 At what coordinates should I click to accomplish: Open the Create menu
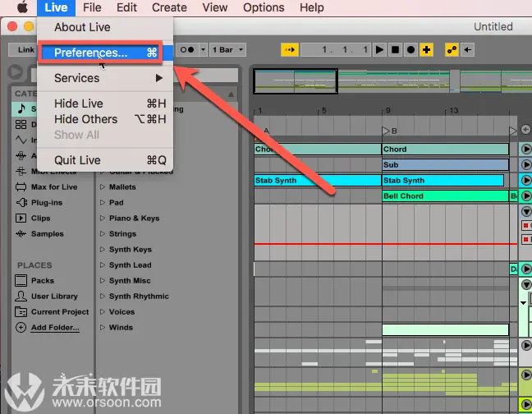(169, 7)
